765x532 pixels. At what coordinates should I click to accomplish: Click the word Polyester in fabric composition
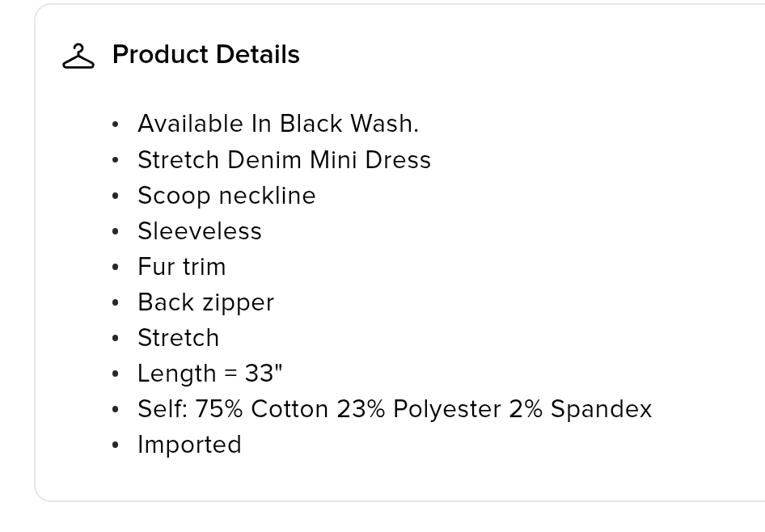pos(447,409)
